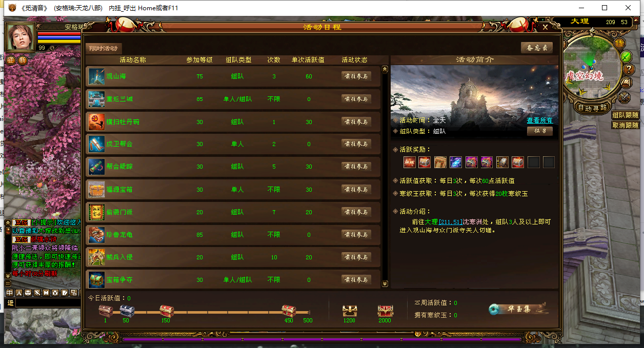The width and height of the screenshot is (644, 348).
Task: Open the 备忘录 memo tab
Action: coord(536,48)
